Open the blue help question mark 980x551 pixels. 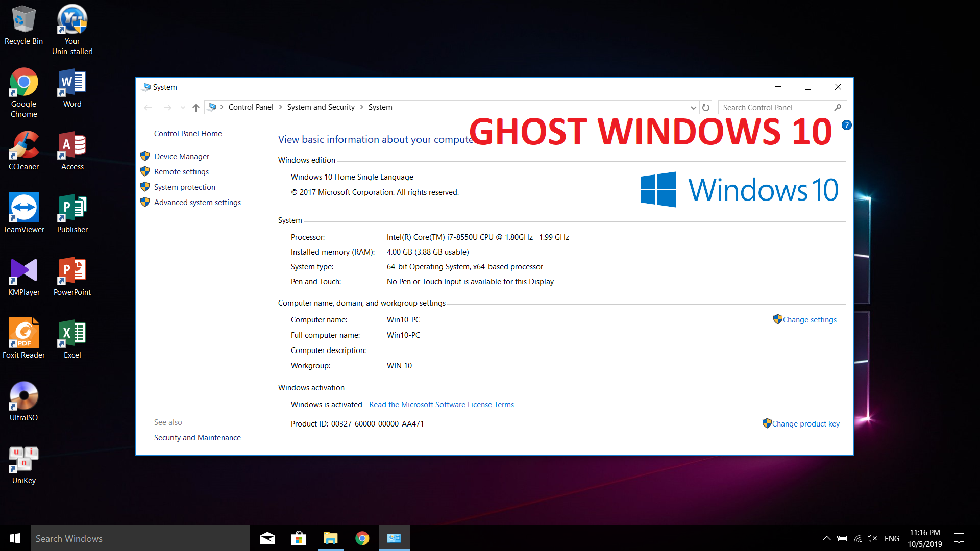click(846, 125)
